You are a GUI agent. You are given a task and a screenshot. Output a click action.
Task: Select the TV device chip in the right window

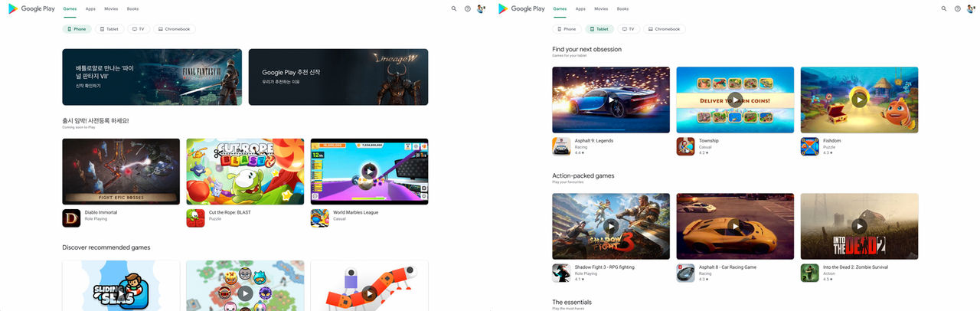[629, 29]
